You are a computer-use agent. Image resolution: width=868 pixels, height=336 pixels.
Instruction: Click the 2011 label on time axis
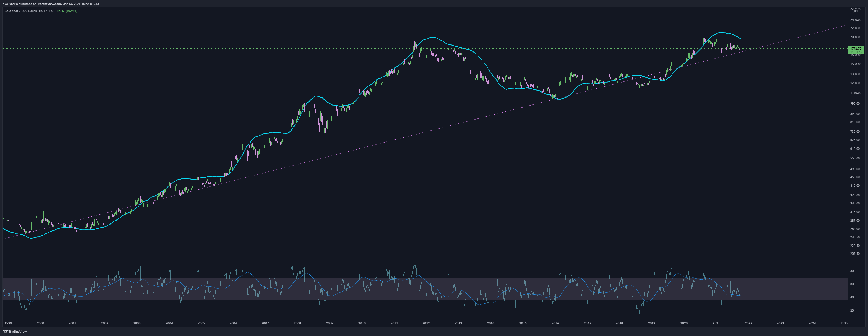click(x=394, y=324)
